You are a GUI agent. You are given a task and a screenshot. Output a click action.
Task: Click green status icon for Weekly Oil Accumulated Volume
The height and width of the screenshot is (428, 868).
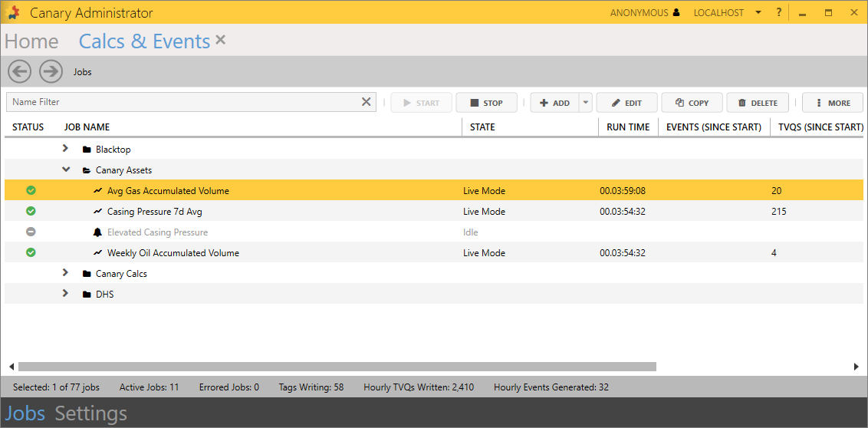pos(31,252)
